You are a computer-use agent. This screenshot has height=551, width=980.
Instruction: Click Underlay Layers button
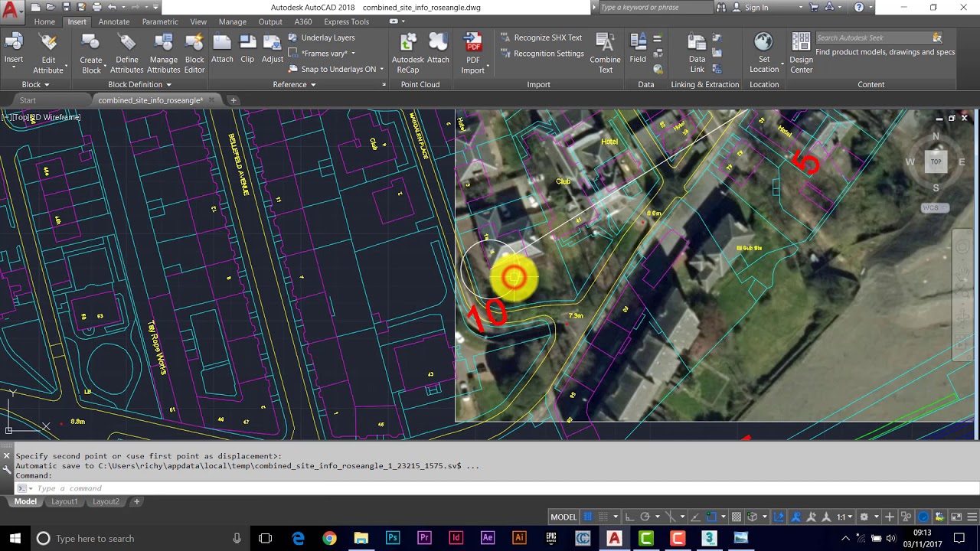tap(322, 37)
